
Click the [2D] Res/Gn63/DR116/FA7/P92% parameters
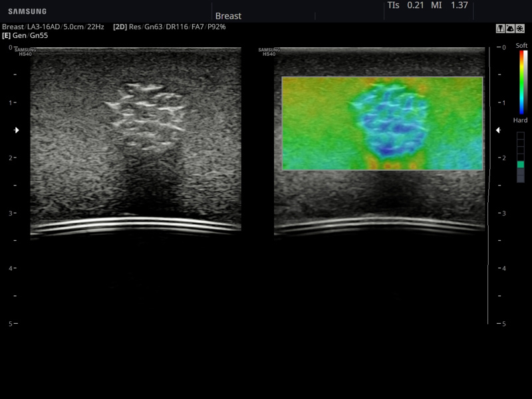pyautogui.click(x=170, y=27)
